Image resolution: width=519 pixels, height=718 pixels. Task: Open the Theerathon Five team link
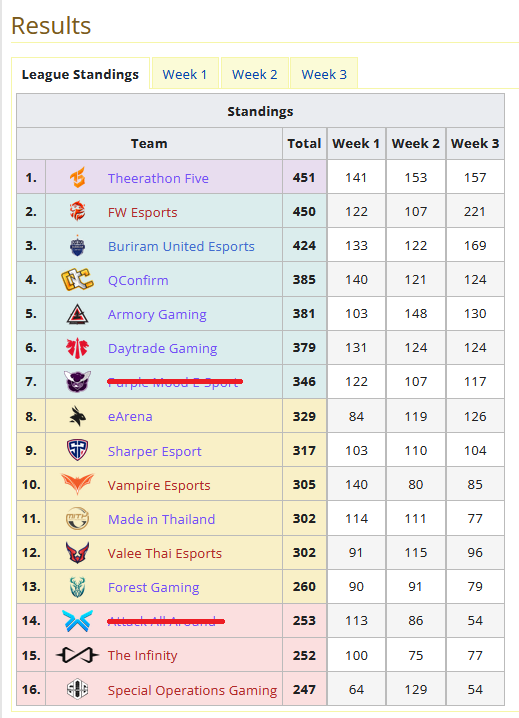tap(158, 178)
